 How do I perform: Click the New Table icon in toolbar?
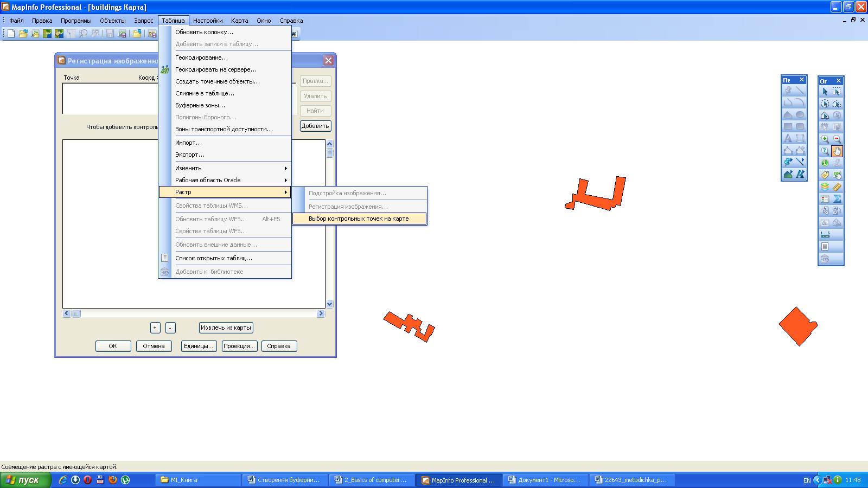(x=11, y=34)
